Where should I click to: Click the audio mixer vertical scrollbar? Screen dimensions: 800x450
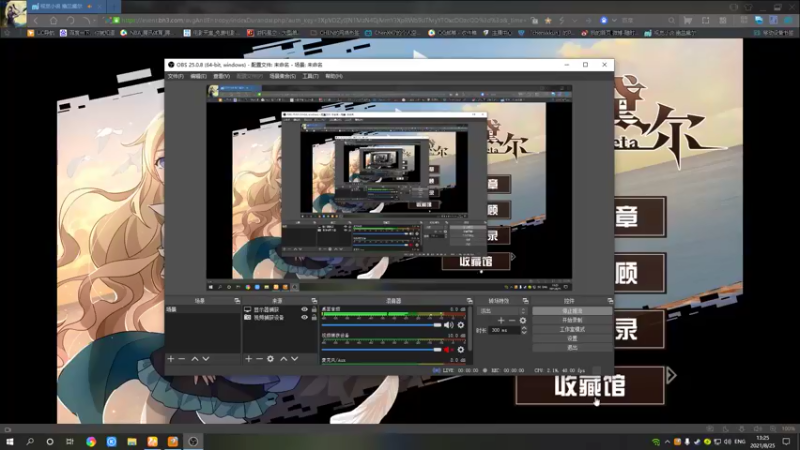469,329
